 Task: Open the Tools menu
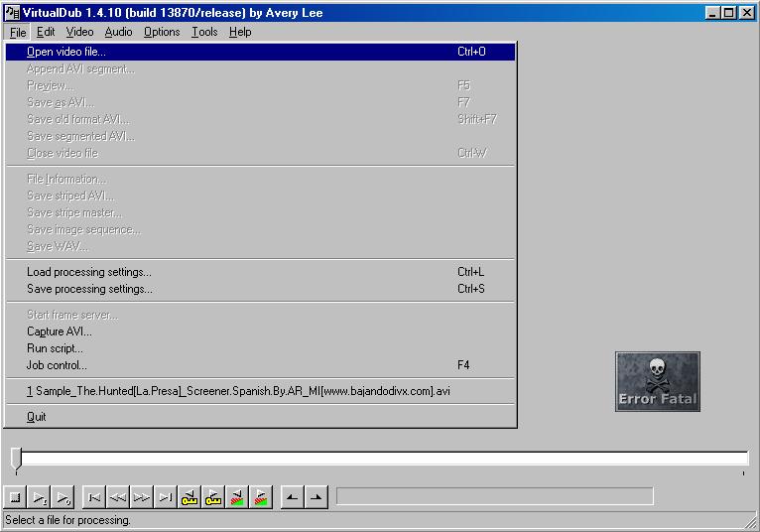(204, 32)
